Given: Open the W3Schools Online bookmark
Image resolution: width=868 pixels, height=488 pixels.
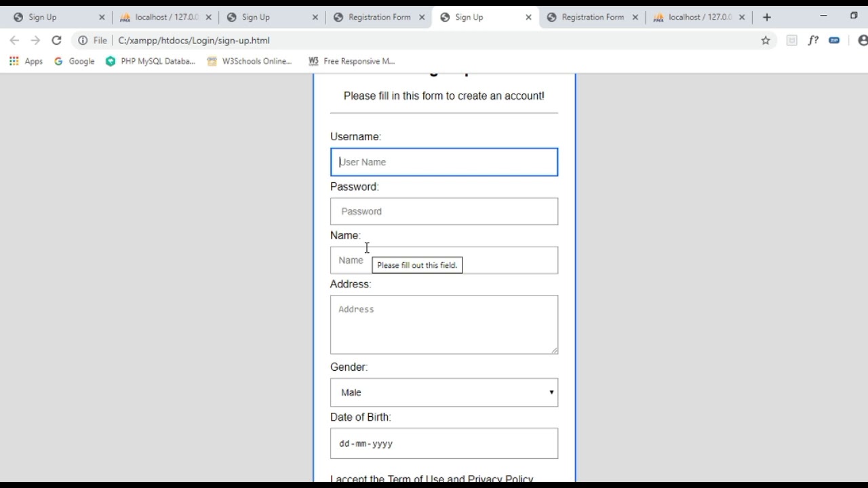Looking at the screenshot, I should pos(250,61).
